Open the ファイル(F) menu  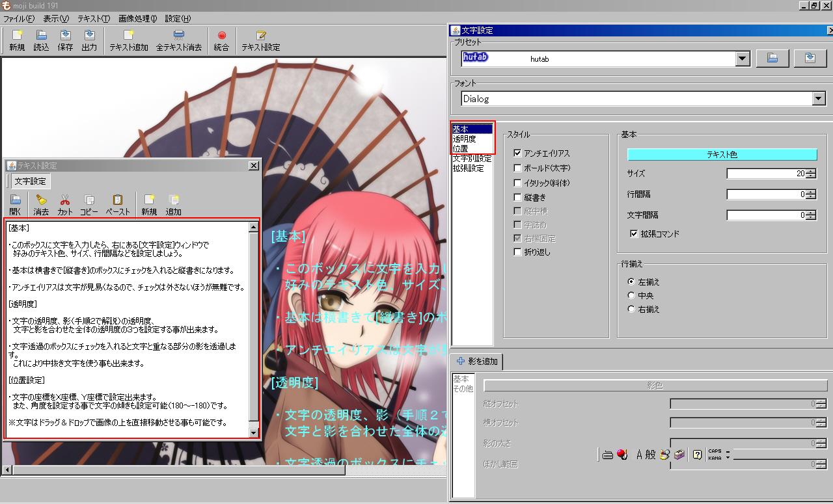pyautogui.click(x=19, y=19)
